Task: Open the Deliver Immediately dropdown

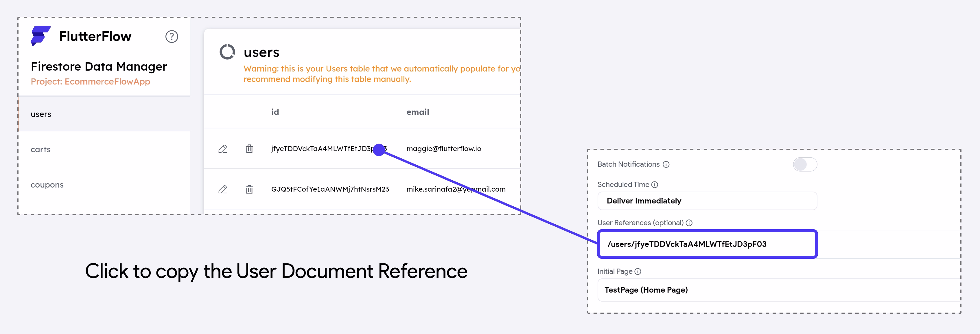Action: [x=707, y=201]
